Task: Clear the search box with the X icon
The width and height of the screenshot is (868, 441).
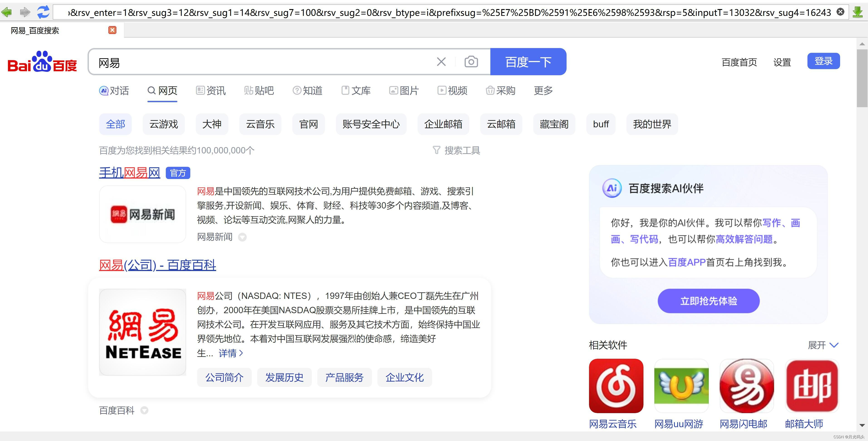Action: 441,62
